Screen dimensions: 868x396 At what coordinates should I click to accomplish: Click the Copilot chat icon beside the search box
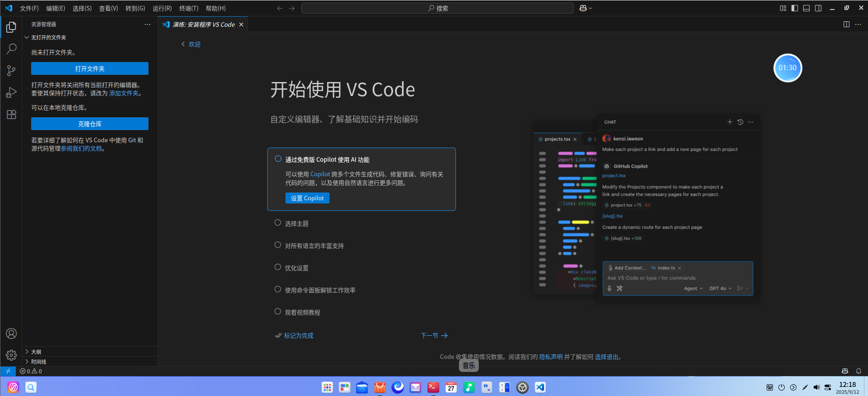click(x=583, y=8)
